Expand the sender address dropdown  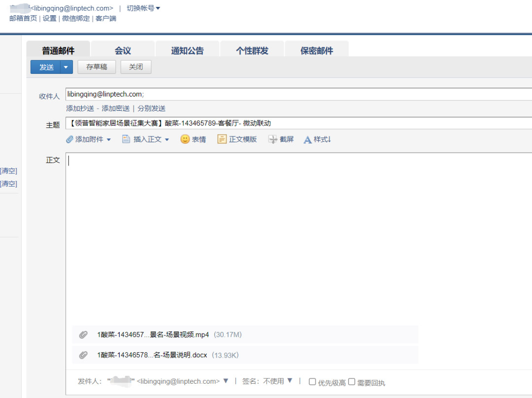click(x=226, y=381)
